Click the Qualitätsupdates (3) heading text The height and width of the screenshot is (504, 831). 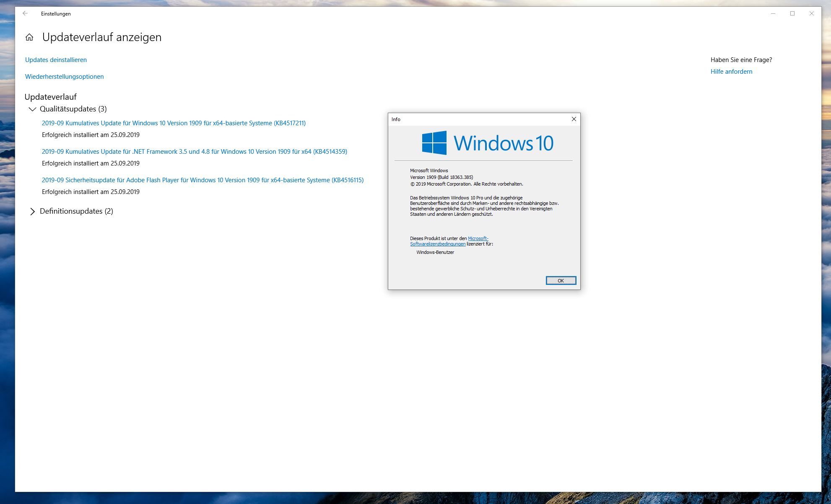click(x=73, y=109)
